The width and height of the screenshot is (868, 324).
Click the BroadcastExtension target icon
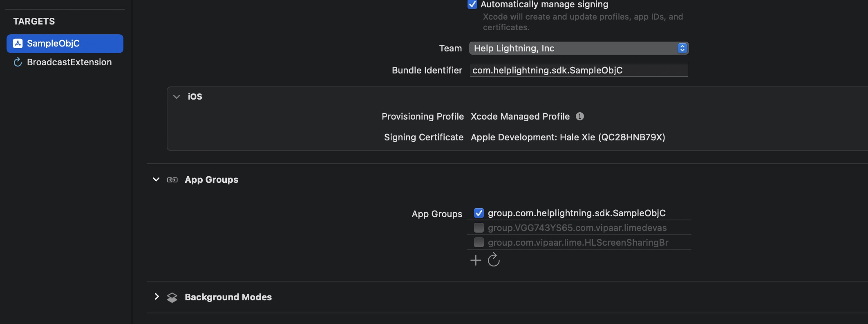click(x=18, y=62)
